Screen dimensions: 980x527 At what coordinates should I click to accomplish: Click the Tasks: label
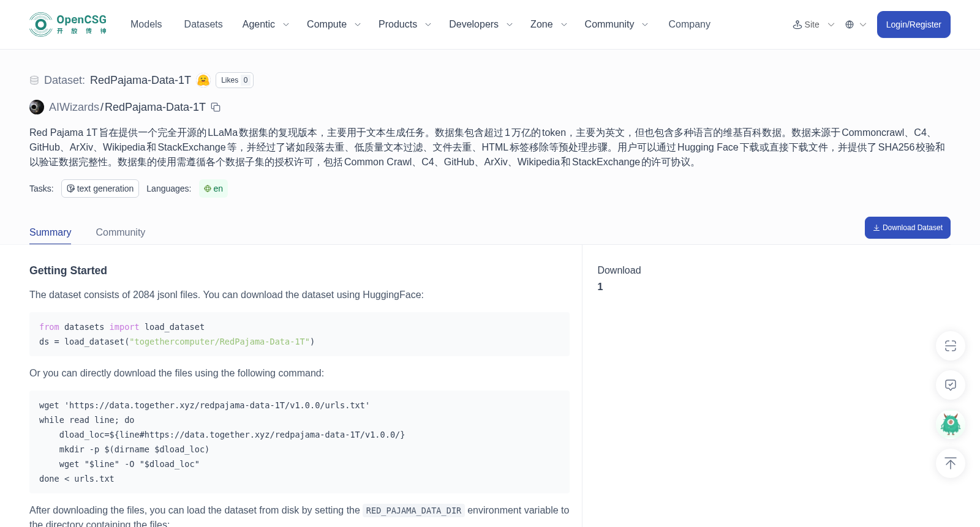[42, 189]
